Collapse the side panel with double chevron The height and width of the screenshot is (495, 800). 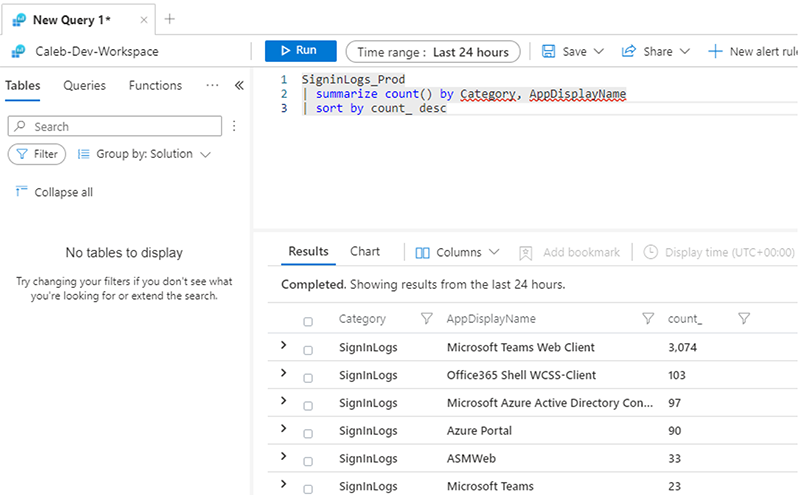(x=239, y=85)
